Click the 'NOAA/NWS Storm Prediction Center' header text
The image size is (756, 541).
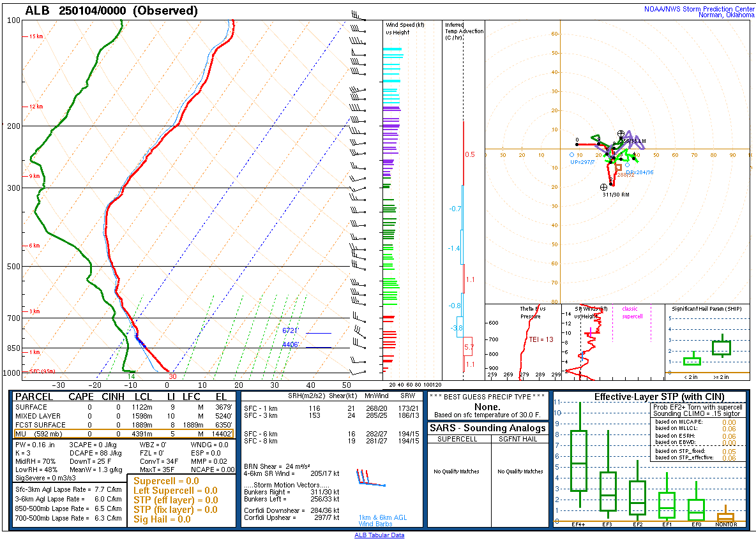(x=699, y=9)
